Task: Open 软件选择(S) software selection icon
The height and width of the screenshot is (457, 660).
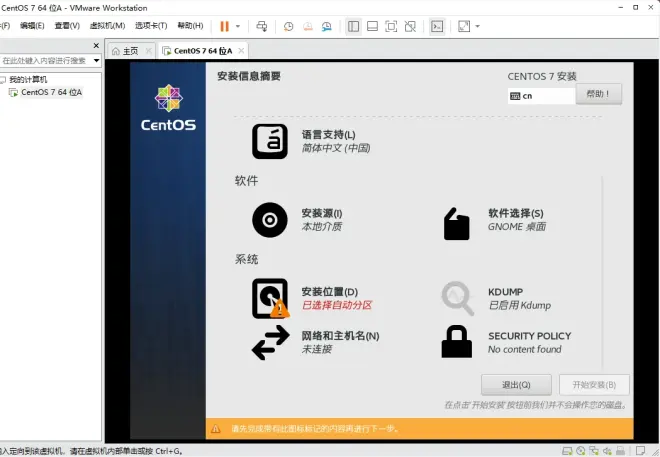Action: (456, 224)
